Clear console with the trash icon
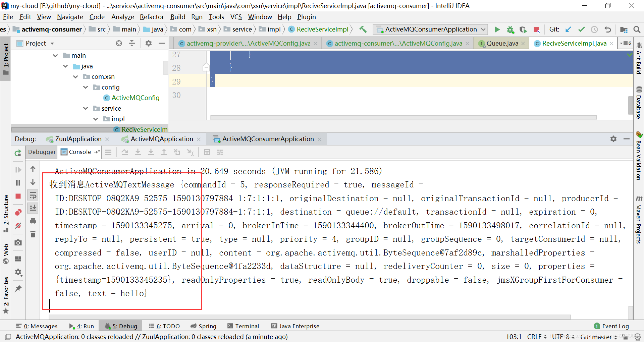Image resolution: width=644 pixels, height=342 pixels. coord(33,234)
